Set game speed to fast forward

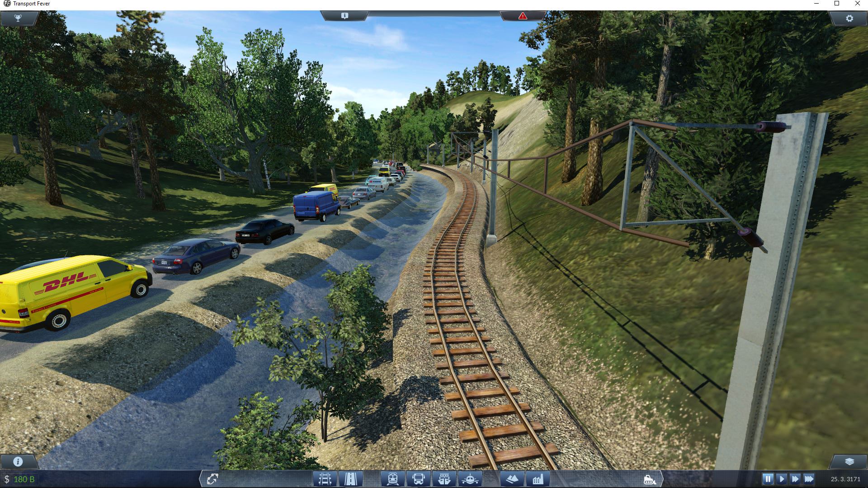(795, 479)
